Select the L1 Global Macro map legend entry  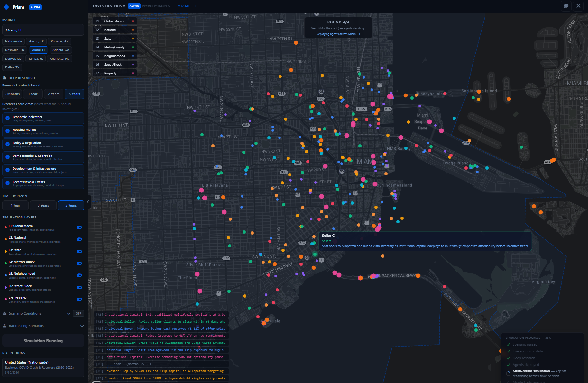tap(114, 21)
